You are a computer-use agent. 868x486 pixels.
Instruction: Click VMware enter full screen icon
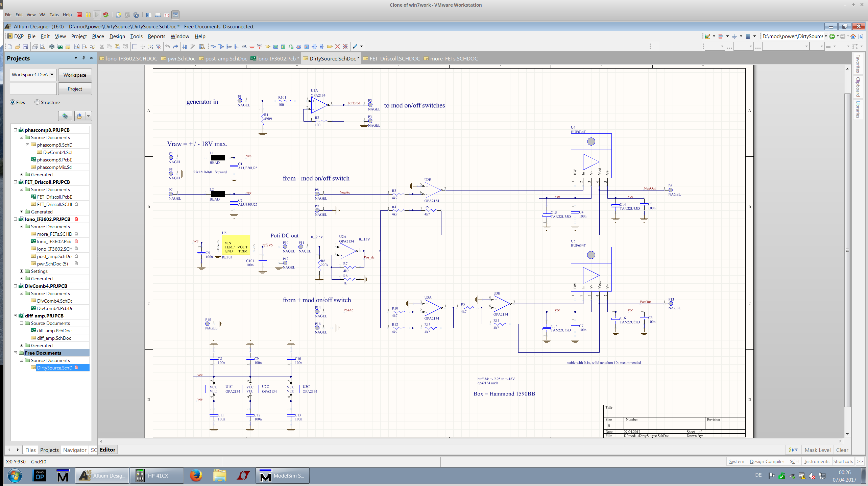167,15
